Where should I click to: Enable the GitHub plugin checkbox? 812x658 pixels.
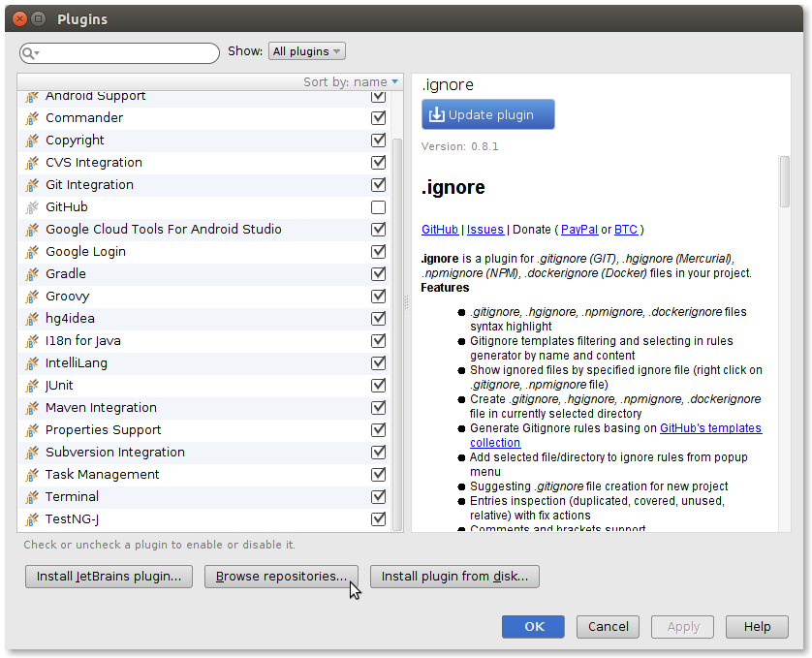(379, 207)
